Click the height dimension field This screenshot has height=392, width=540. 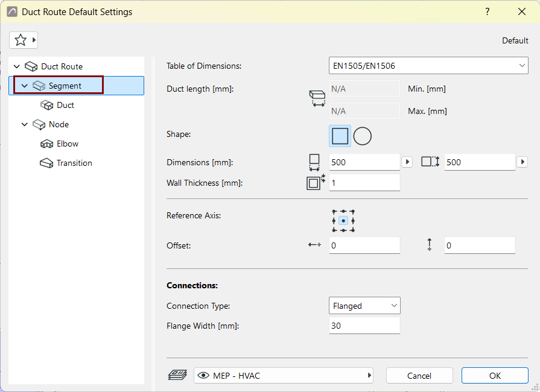[x=480, y=162]
